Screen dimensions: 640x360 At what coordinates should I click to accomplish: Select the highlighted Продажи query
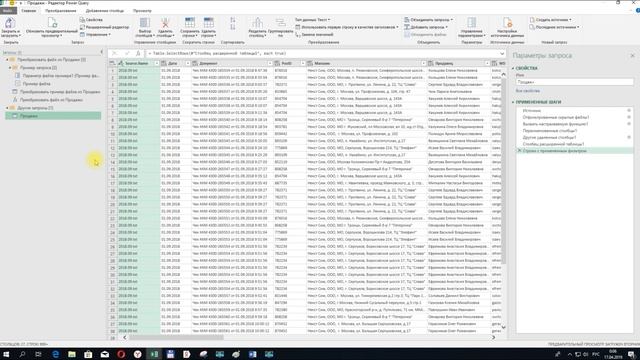(x=53, y=116)
